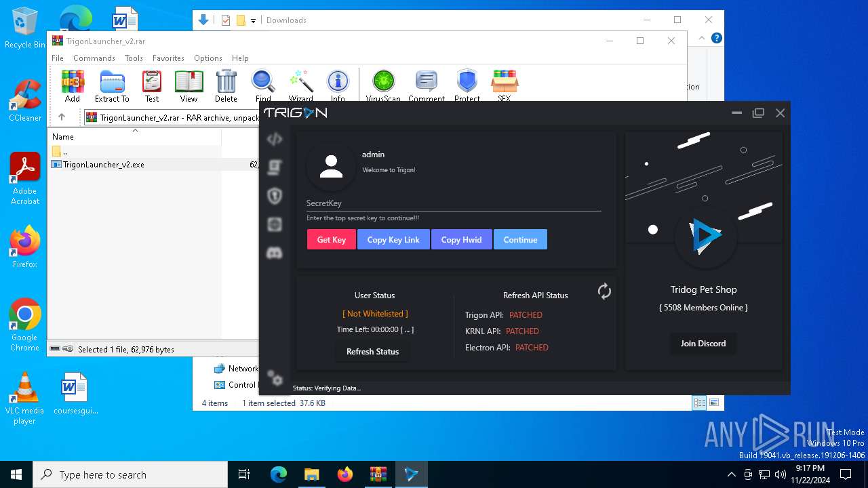
Task: Click the taskbar search box
Action: [x=130, y=474]
